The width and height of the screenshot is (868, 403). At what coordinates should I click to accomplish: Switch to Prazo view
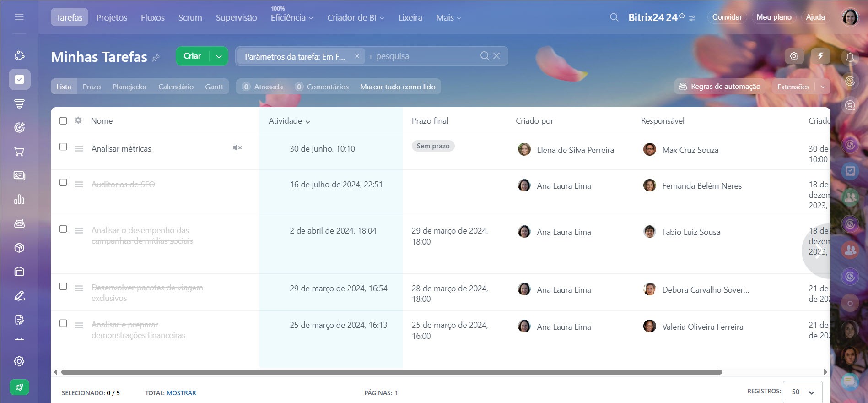coord(92,87)
